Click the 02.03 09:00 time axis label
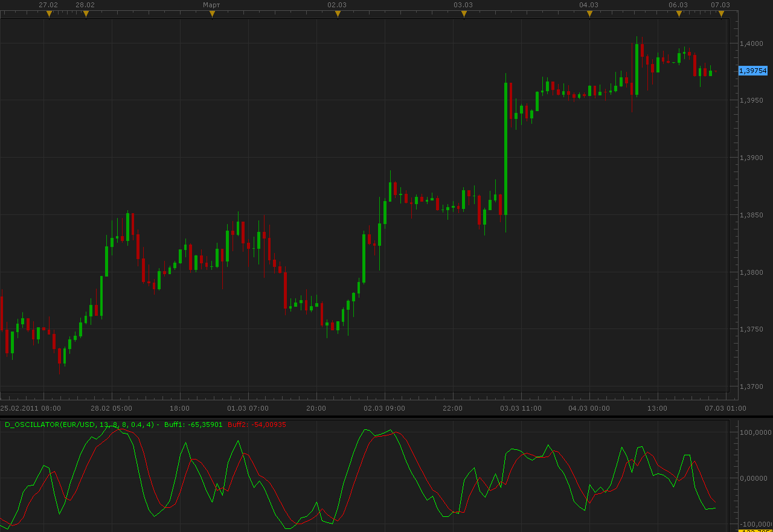 tap(384, 408)
